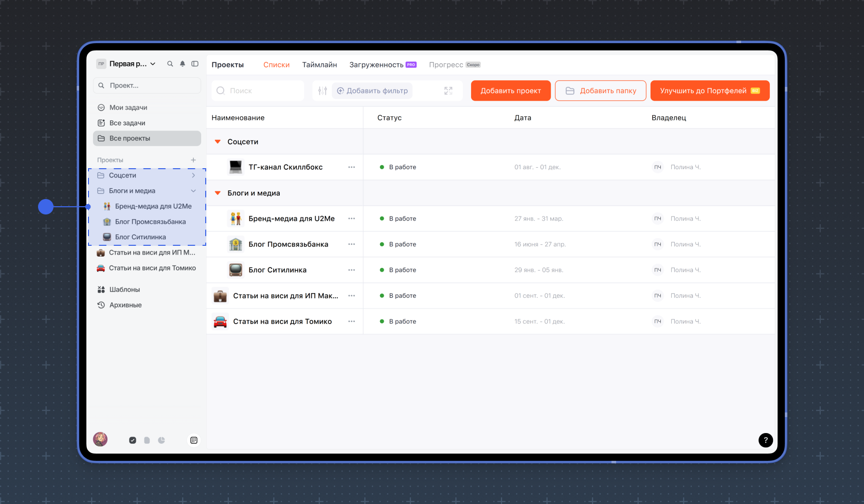Expand the Соцсети folder chevron in the sidebar
Screen dimensions: 864x504
[193, 175]
